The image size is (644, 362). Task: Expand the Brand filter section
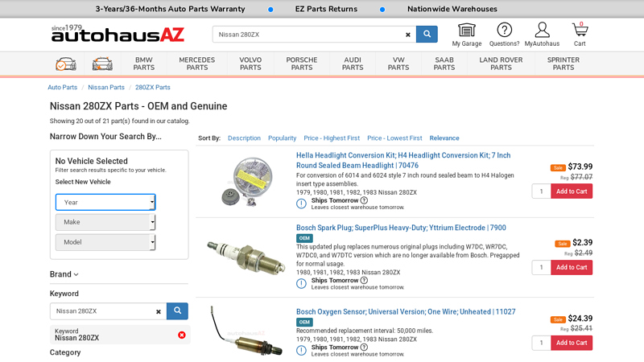tap(64, 274)
